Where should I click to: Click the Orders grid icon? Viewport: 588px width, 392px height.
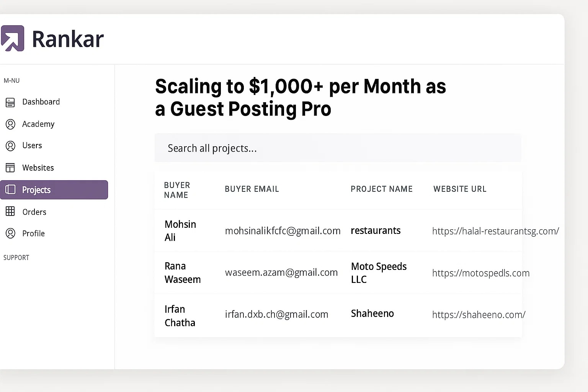coord(10,211)
